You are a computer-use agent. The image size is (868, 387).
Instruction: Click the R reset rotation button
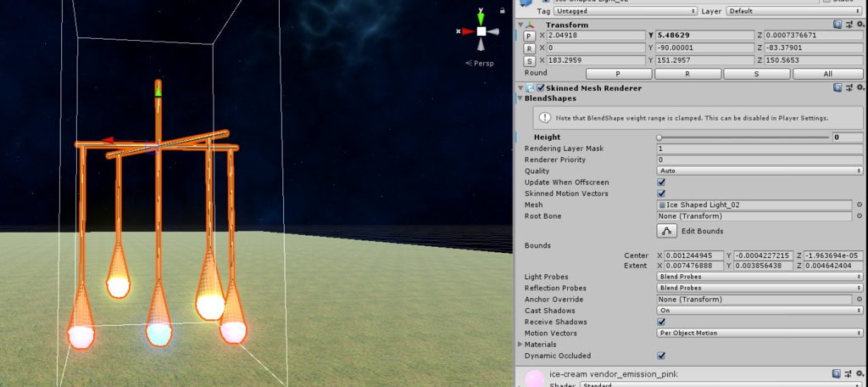530,48
